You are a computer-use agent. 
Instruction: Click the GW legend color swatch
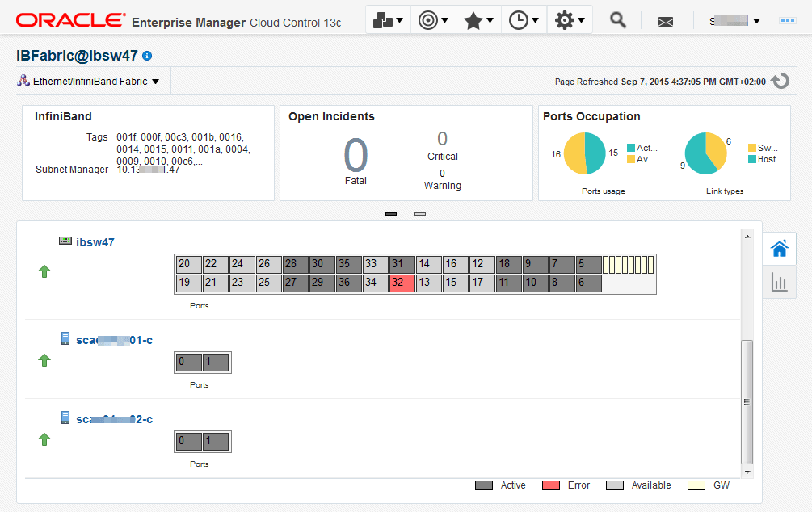point(696,485)
